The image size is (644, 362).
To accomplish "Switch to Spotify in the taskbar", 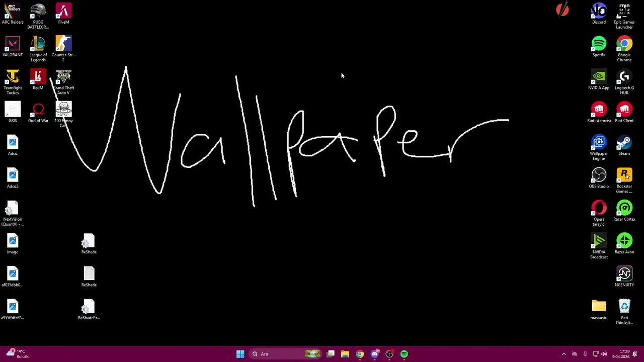I will [404, 354].
